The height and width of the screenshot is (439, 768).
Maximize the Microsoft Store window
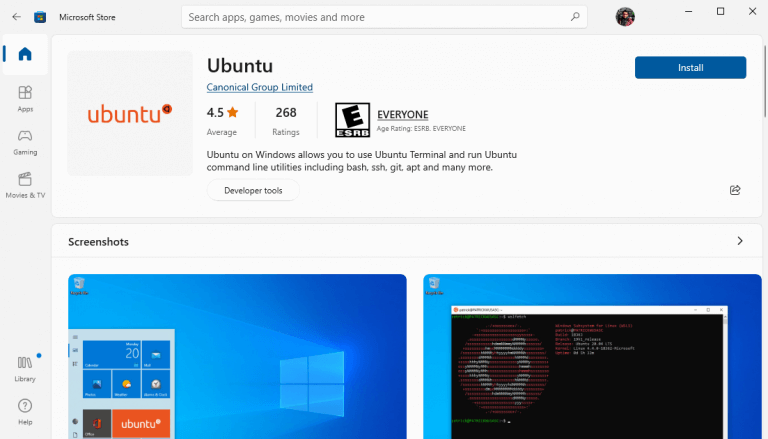(720, 11)
